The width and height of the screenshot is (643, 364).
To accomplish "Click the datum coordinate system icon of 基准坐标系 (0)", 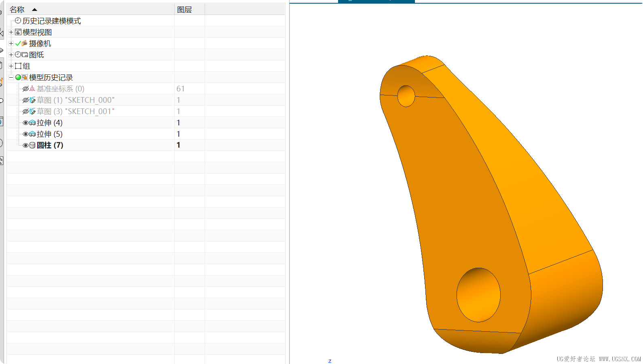I will click(x=32, y=89).
